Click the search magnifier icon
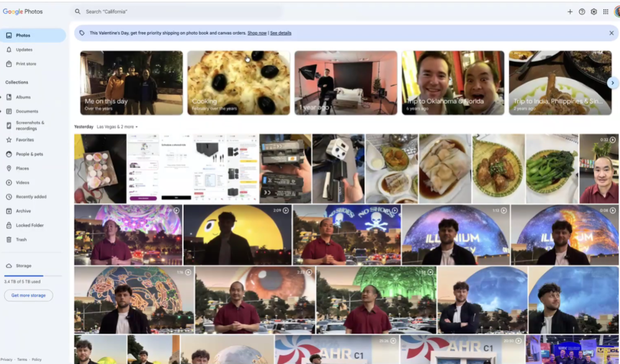 (x=78, y=12)
